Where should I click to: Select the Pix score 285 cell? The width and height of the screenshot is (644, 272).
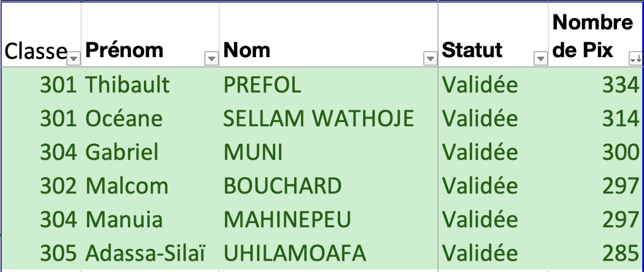[x=620, y=254]
